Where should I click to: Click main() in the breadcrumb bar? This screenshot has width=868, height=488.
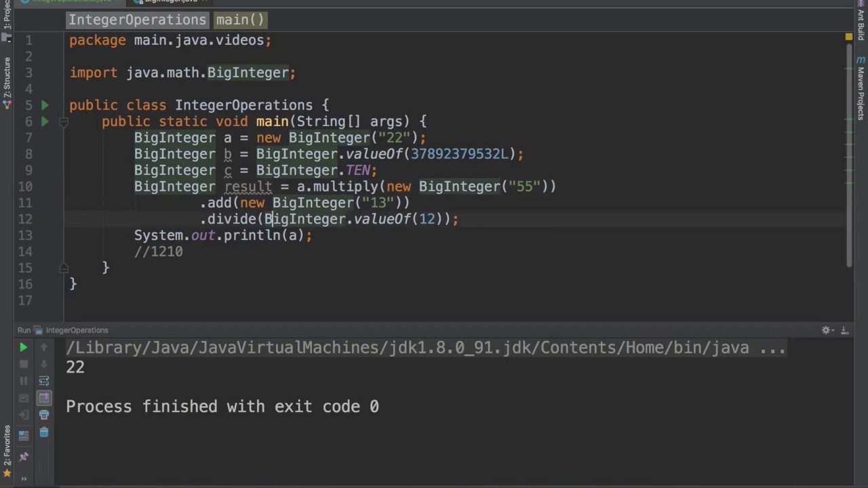pos(239,20)
